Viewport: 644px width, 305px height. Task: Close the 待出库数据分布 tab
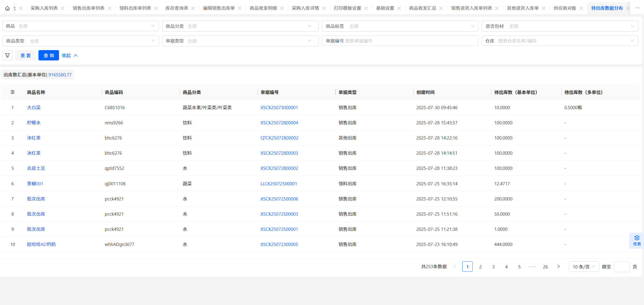click(x=628, y=8)
